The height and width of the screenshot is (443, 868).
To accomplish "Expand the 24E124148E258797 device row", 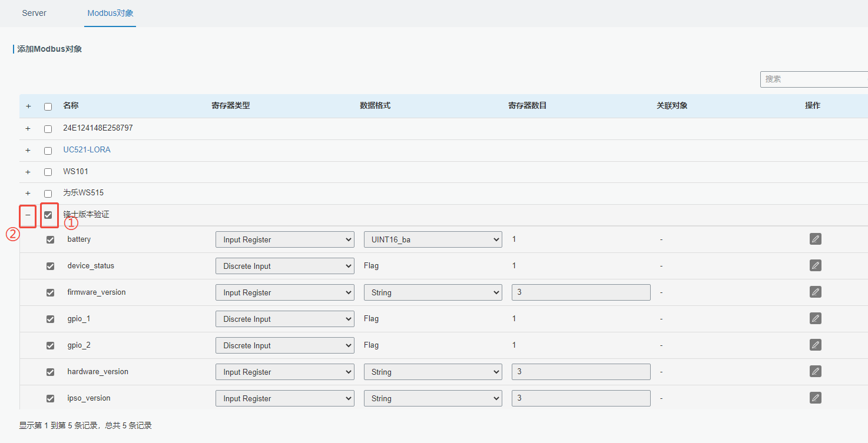I will coord(28,128).
